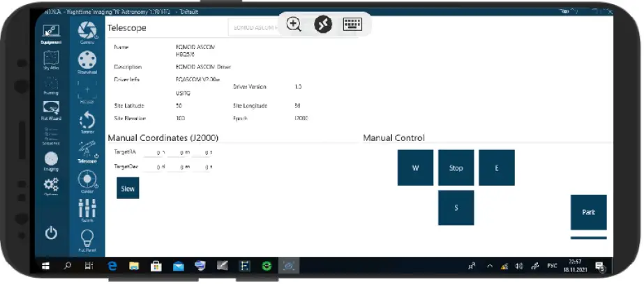This screenshot has width=644, height=284.
Task: Move the mount east with the E button
Action: point(497,167)
